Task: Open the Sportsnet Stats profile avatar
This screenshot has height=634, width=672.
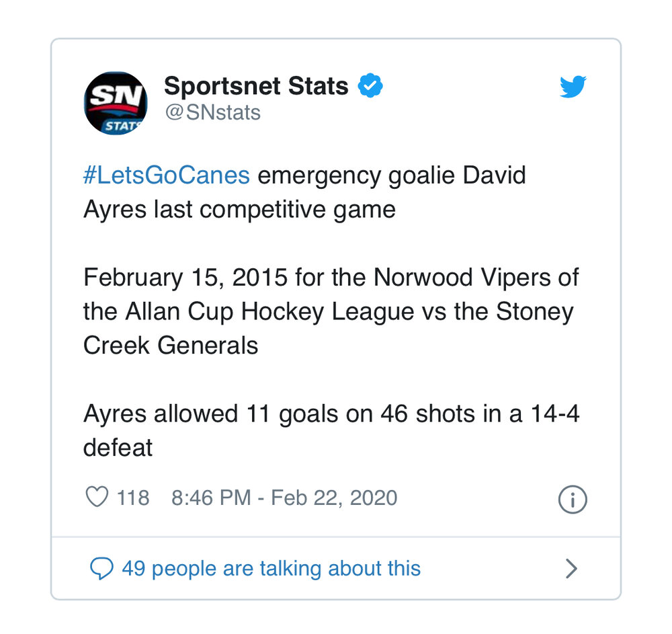Action: click(x=116, y=104)
